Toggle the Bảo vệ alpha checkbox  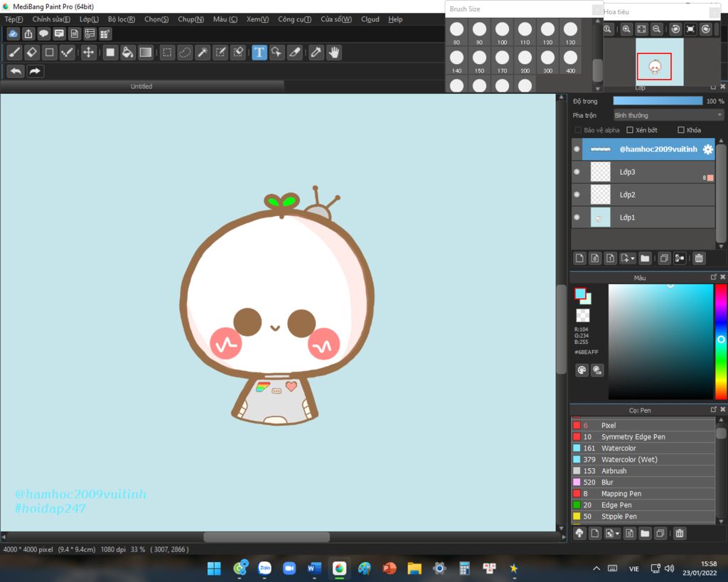578,130
